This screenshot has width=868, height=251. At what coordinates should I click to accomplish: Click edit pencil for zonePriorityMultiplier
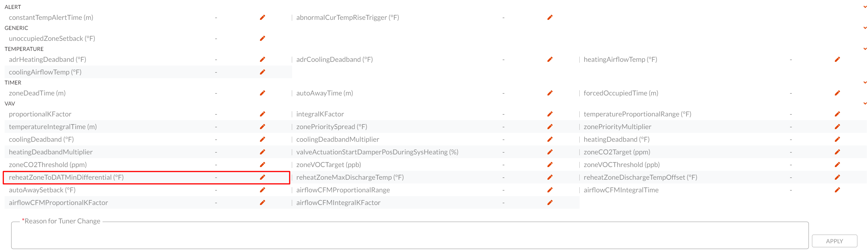click(837, 127)
